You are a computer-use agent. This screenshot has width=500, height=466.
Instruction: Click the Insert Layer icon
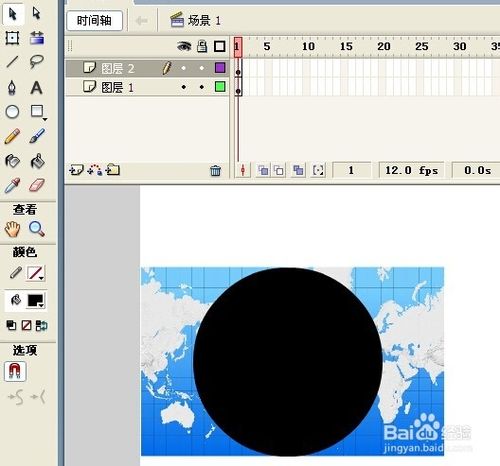[x=76, y=170]
